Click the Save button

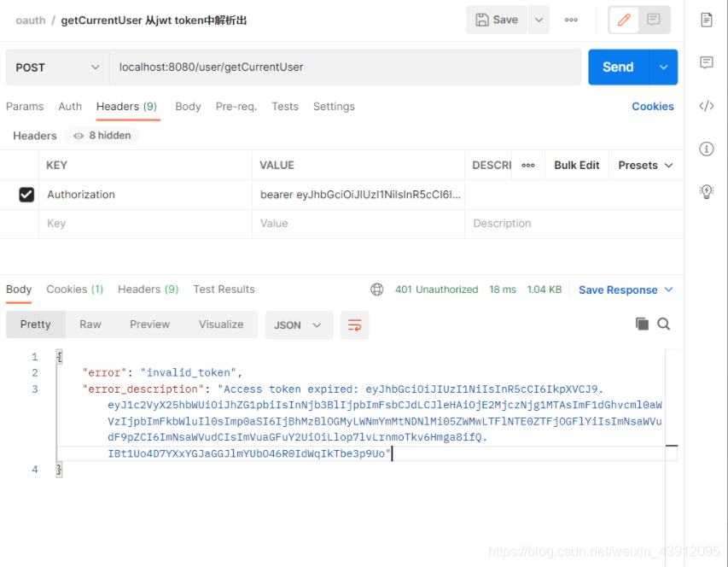tap(497, 20)
